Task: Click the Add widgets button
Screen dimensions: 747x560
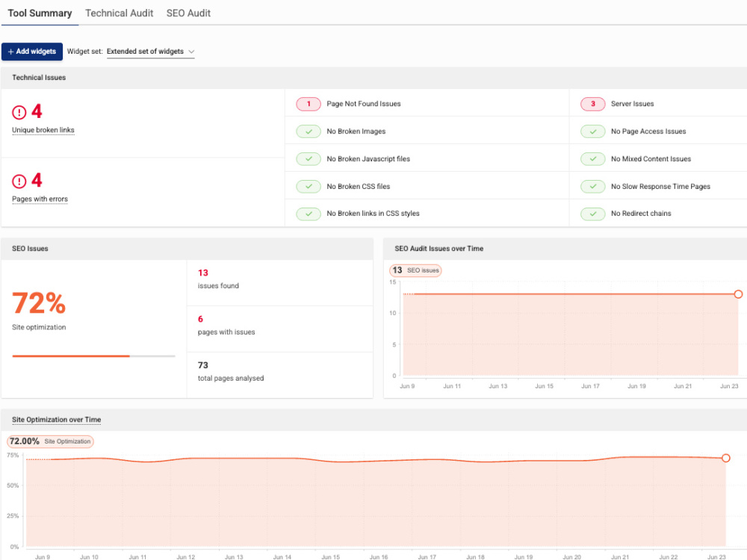Action: (x=32, y=52)
